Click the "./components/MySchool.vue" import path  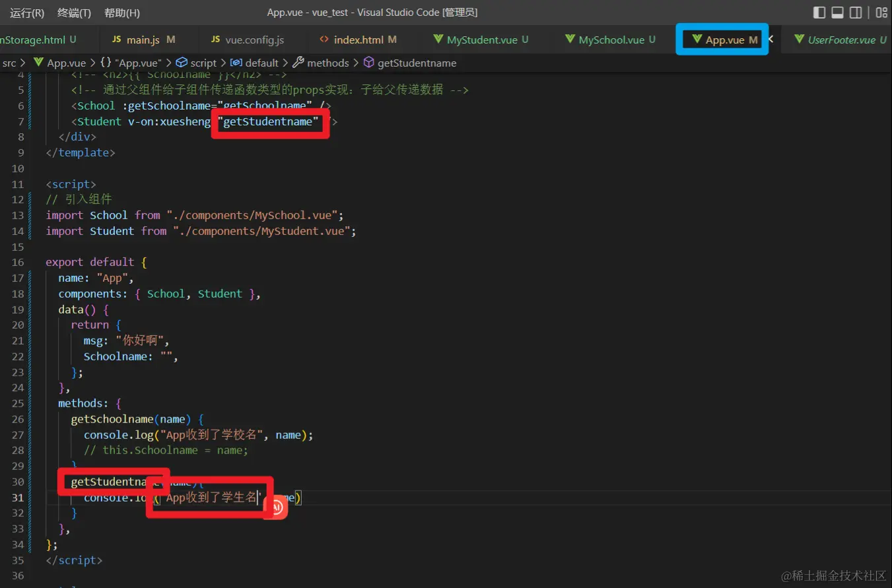point(254,215)
